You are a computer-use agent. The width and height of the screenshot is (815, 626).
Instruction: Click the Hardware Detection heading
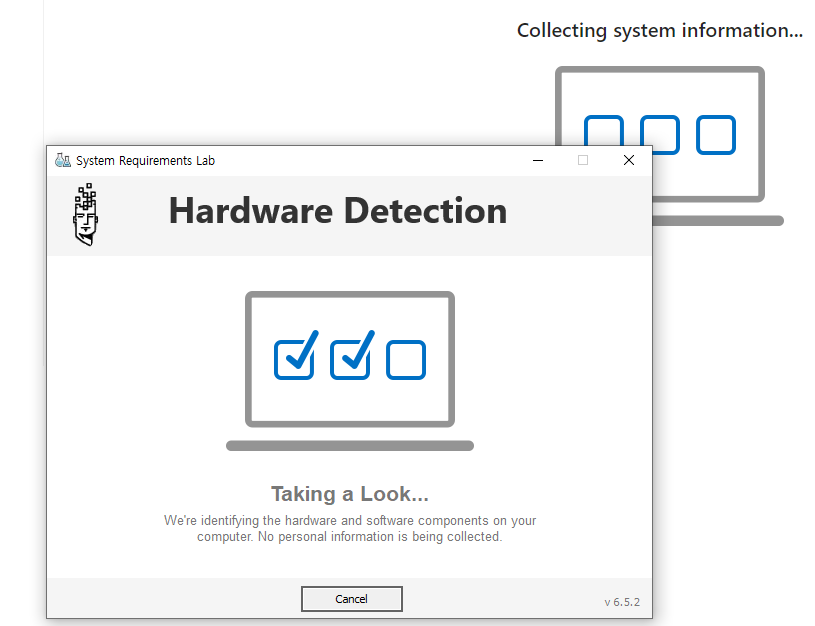[337, 211]
